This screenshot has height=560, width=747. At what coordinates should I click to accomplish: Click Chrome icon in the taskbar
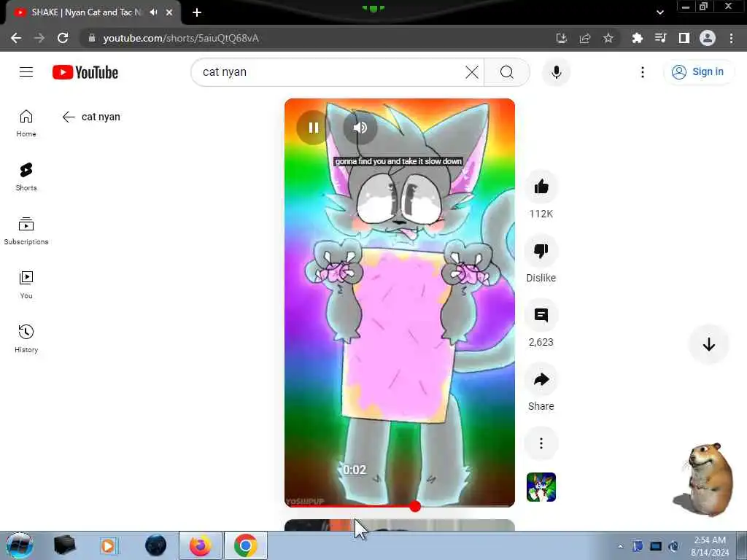point(246,545)
